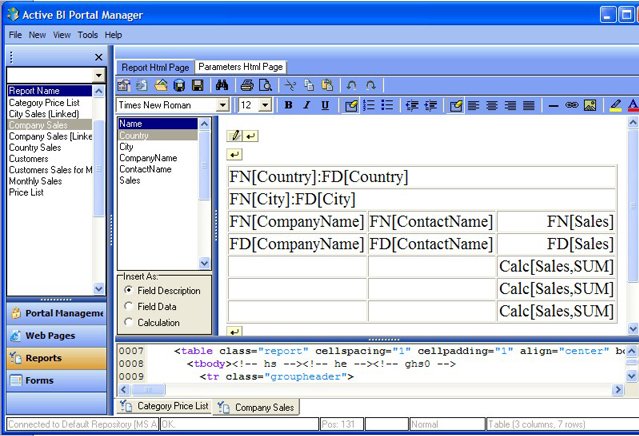Viewport: 639px width, 436px height.
Task: Select Field Description radio button
Action: [129, 291]
